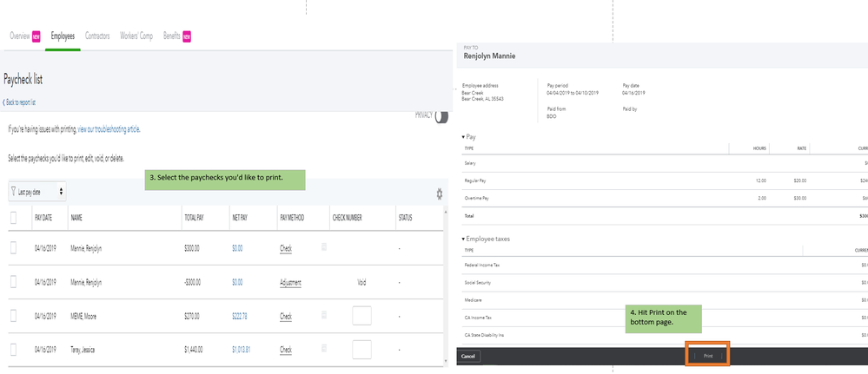Go to the Benefits tab
The height and width of the screenshot is (374, 868).
point(171,36)
